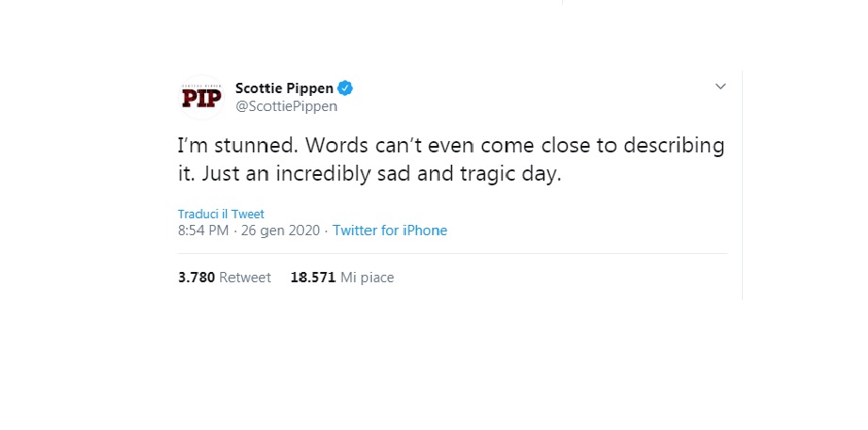This screenshot has height=430, width=868.
Task: Click the Mi piace label
Action: tap(367, 278)
